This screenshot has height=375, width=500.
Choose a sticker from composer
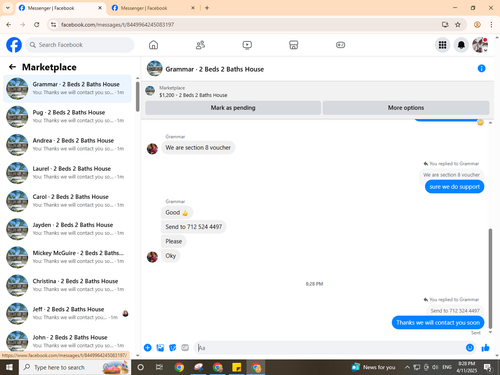[173, 348]
